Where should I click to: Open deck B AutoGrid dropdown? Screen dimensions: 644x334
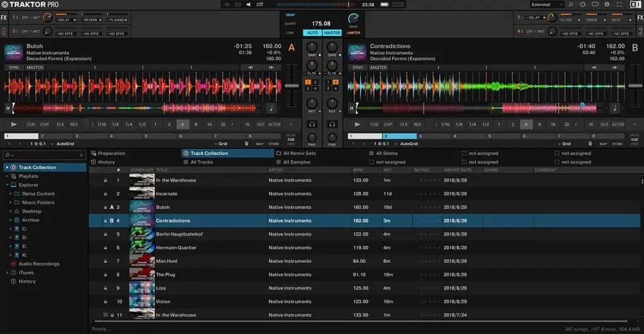coord(406,144)
